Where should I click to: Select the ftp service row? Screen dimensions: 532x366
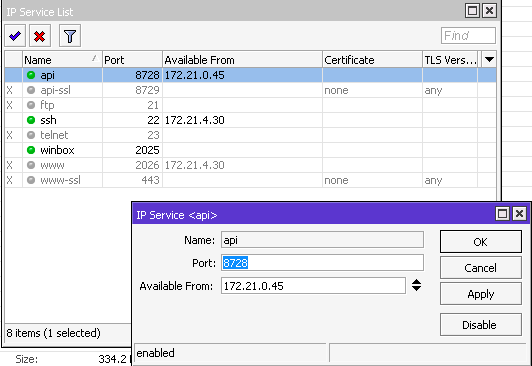pos(250,105)
